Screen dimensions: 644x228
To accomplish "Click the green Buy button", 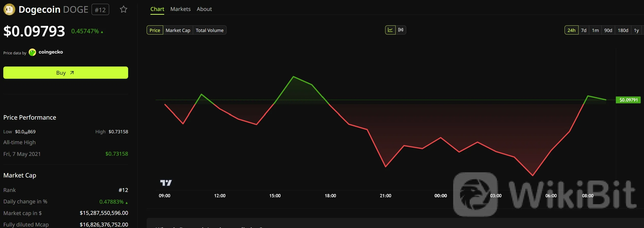I will coord(66,73).
